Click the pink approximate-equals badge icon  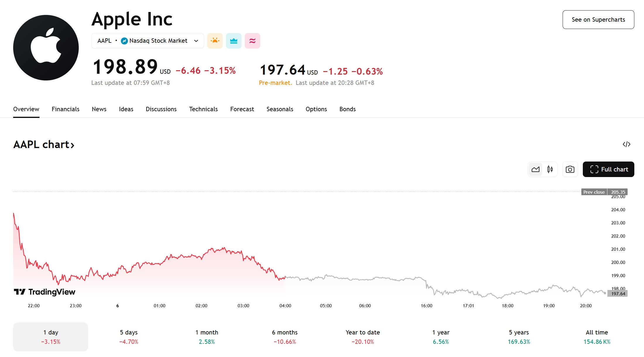(252, 41)
